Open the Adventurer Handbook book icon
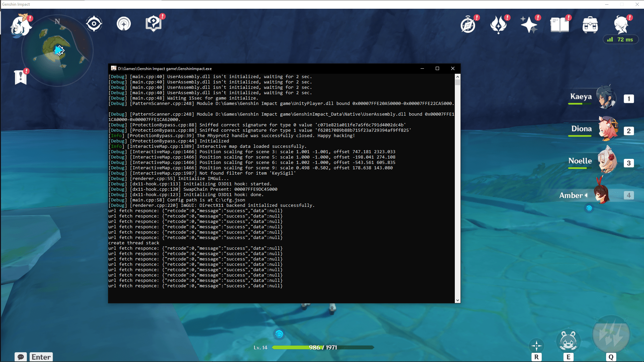Image resolution: width=644 pixels, height=362 pixels. pyautogui.click(x=559, y=24)
